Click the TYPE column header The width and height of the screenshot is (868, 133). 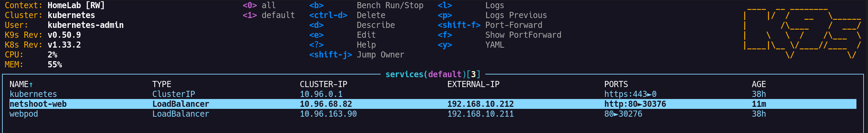pyautogui.click(x=162, y=84)
